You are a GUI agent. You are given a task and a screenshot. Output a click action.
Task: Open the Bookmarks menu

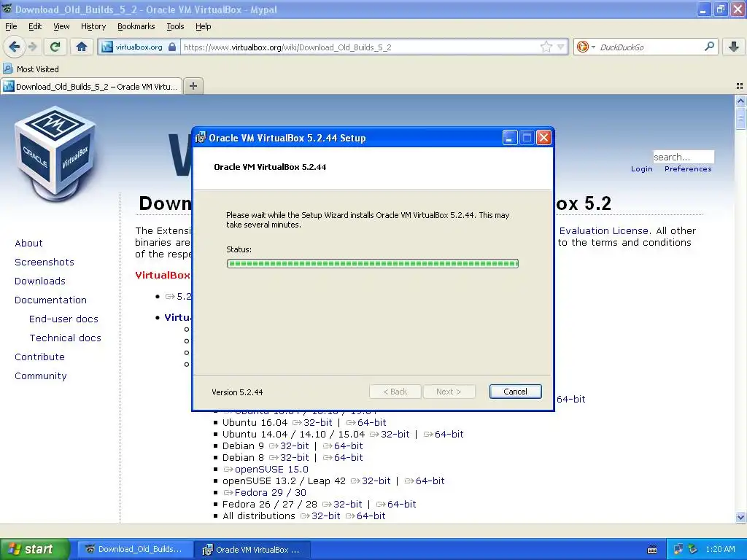tap(136, 26)
